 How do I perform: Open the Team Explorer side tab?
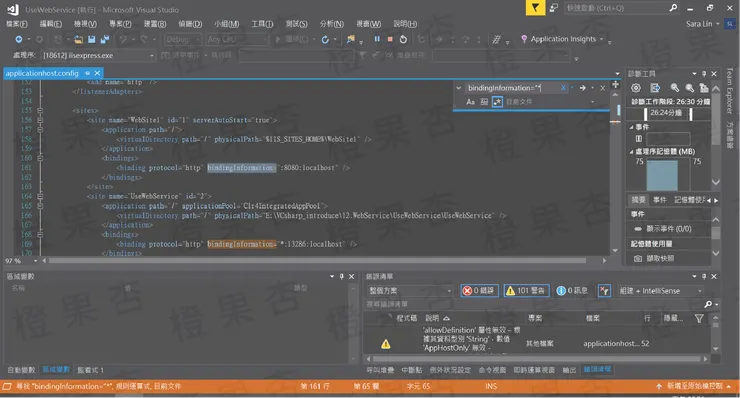pos(730,91)
